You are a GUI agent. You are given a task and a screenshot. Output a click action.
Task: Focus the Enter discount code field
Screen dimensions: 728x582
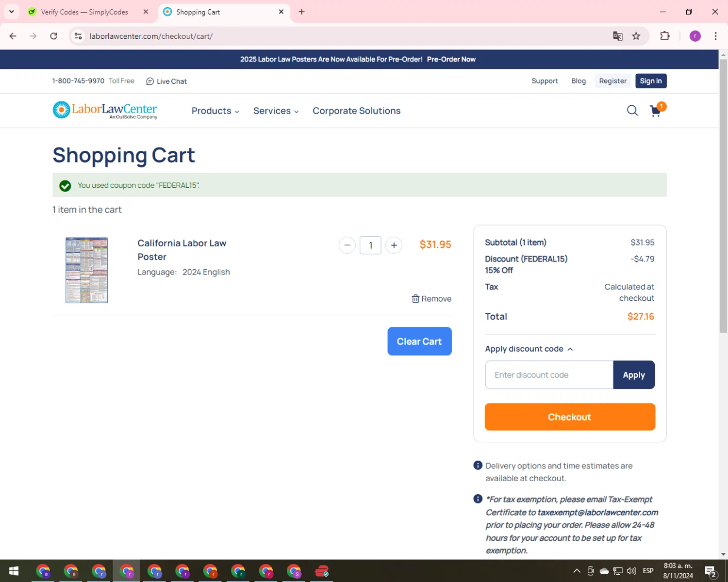tap(549, 374)
